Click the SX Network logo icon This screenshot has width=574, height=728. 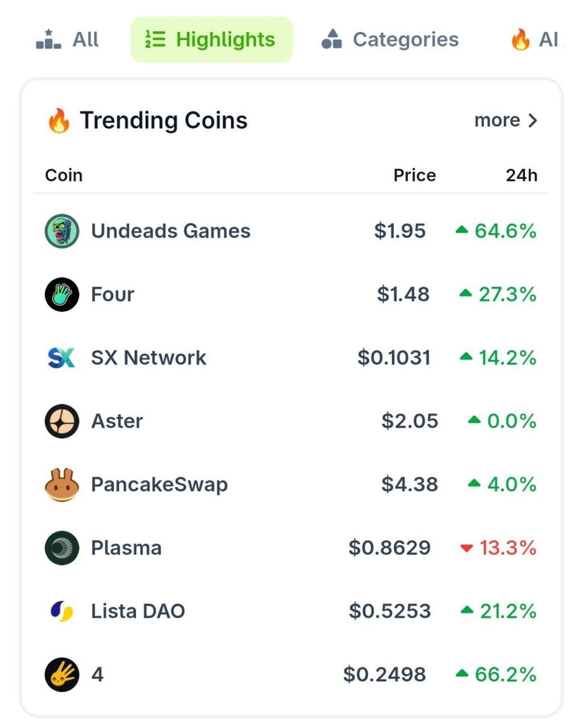point(61,358)
